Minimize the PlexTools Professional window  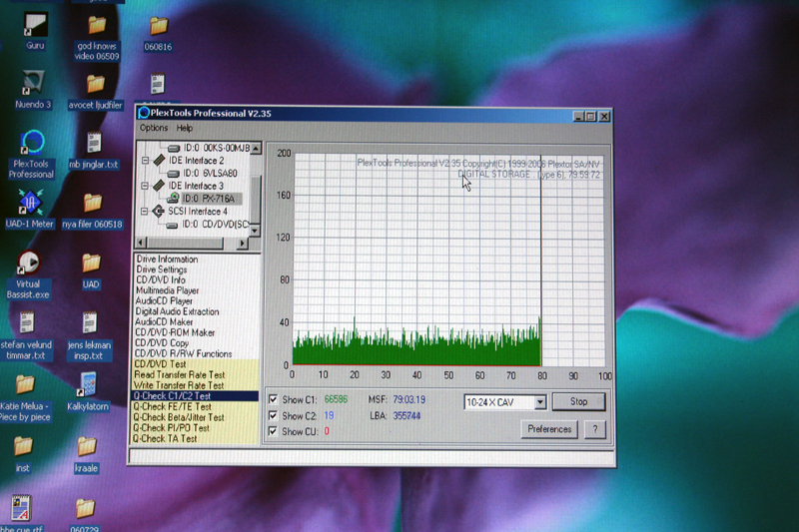pyautogui.click(x=578, y=117)
